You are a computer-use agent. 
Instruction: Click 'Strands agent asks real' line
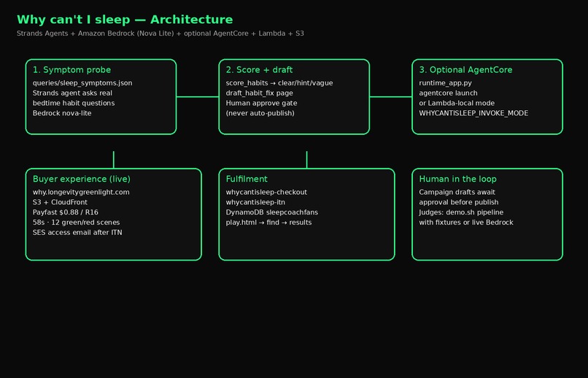point(72,93)
